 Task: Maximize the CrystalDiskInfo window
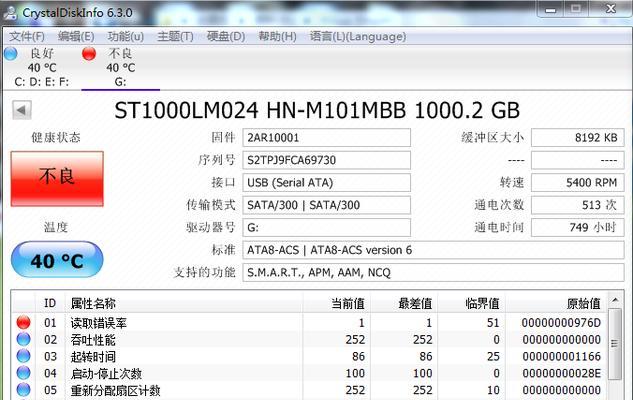click(x=576, y=9)
